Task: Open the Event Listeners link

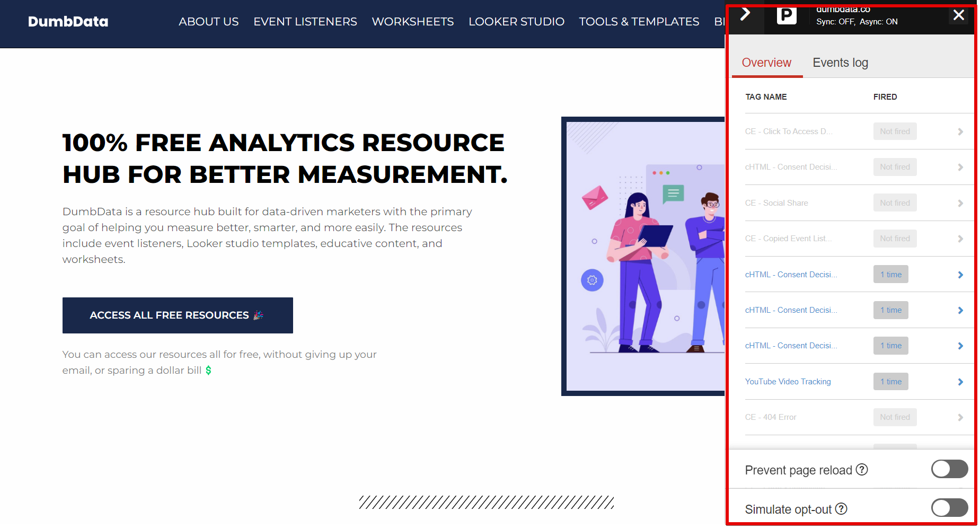Action: pyautogui.click(x=305, y=22)
